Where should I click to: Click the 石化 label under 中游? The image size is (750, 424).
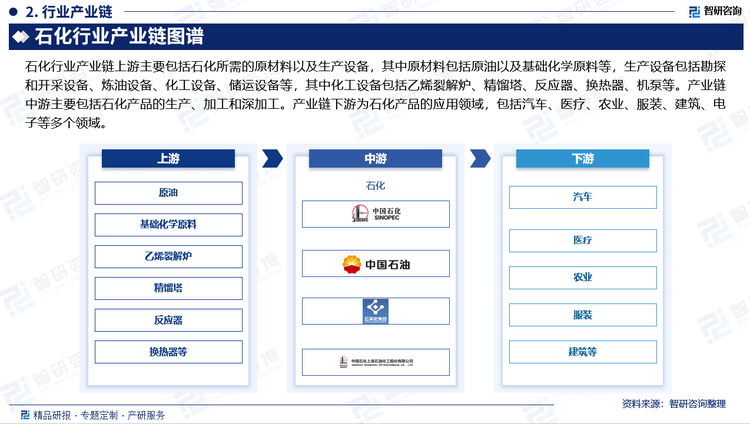click(375, 186)
